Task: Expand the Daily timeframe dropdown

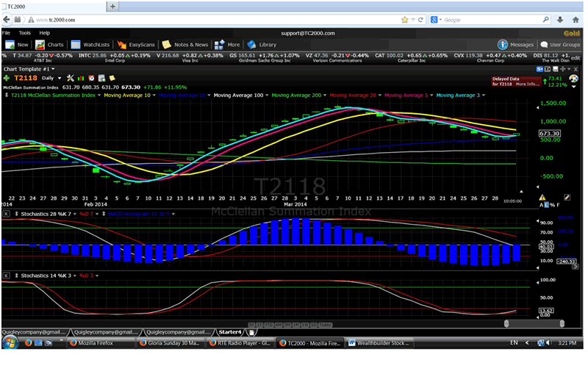Action: tap(59, 78)
